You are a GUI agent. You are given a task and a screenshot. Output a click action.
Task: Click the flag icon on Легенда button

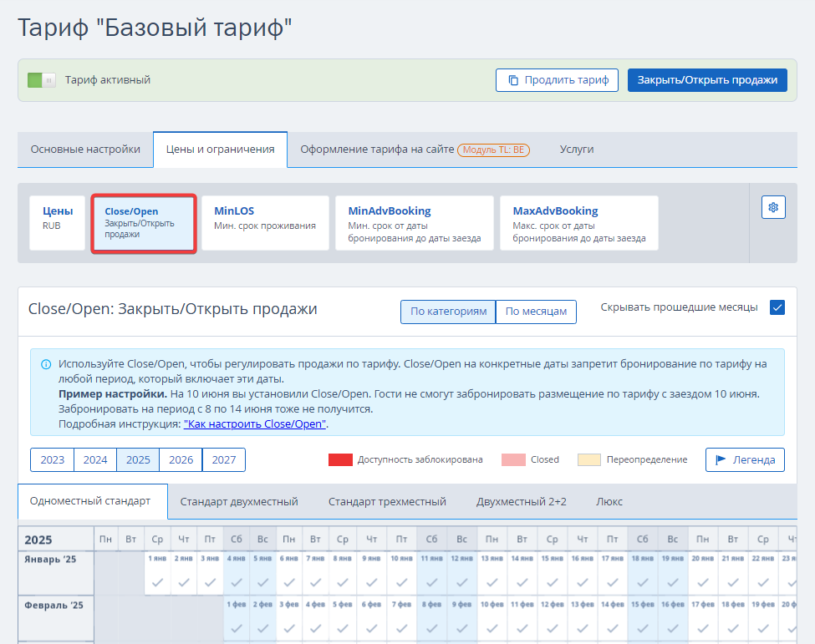click(721, 460)
